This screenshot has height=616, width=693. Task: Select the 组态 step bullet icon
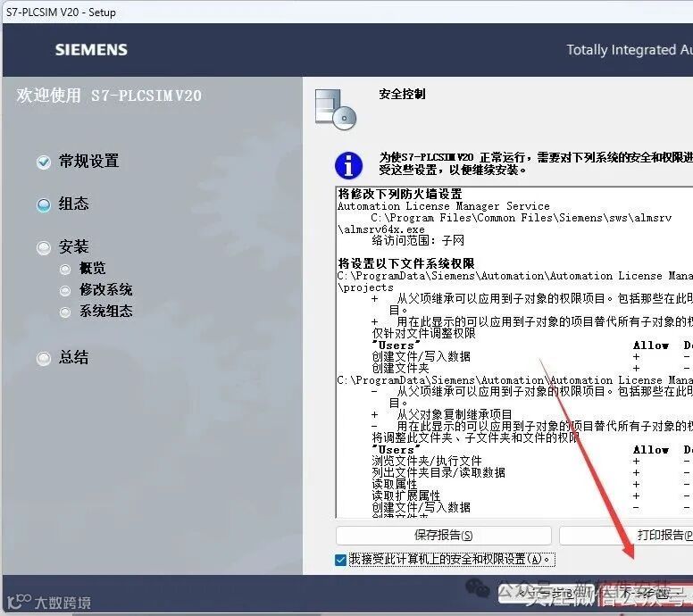coord(43,205)
